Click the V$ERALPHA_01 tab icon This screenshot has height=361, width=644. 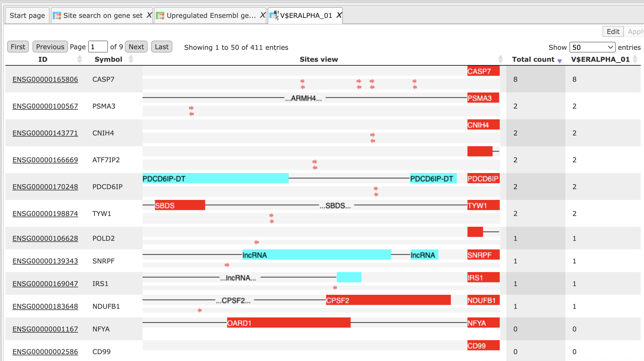point(274,15)
